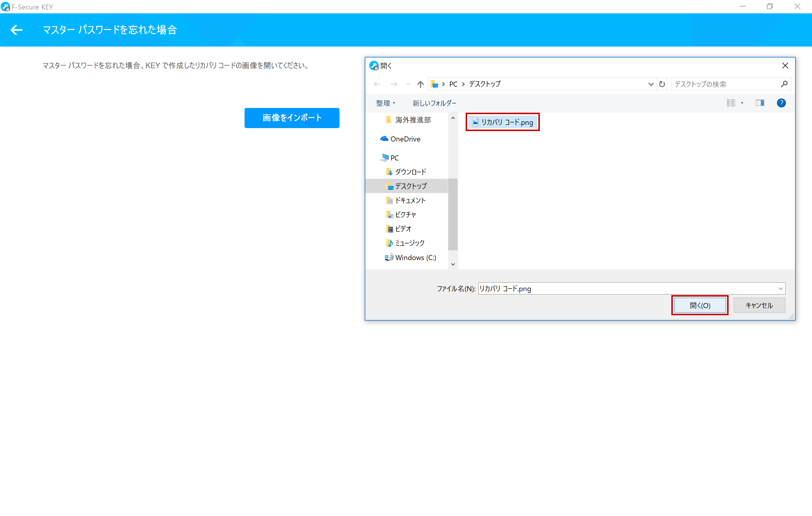Click the dialog's up-one-level arrow

click(420, 84)
